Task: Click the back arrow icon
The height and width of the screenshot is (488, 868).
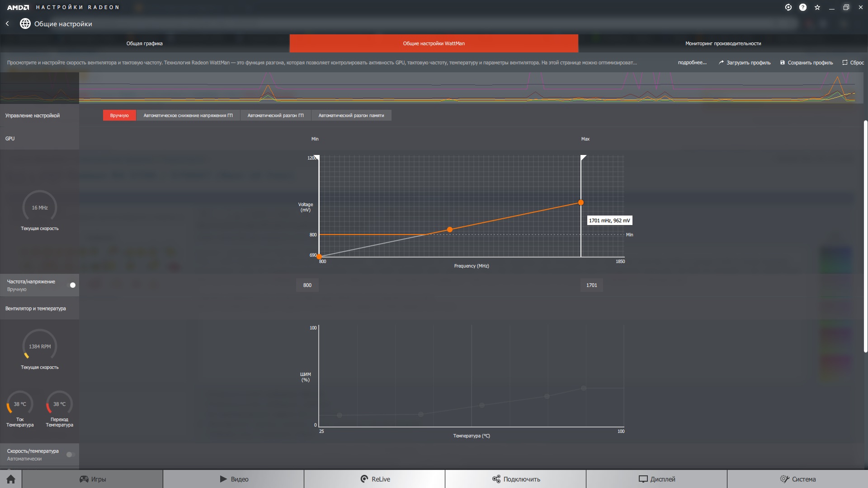Action: click(7, 23)
